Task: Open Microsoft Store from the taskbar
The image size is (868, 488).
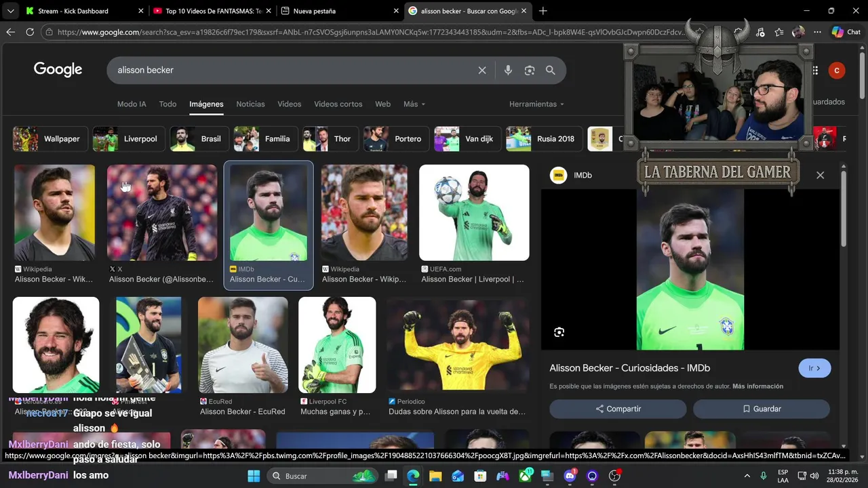Action: tap(480, 476)
